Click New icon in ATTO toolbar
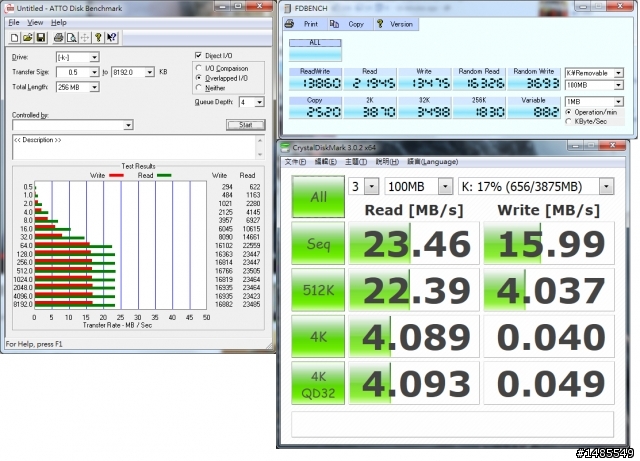This screenshot has height=461, width=640. click(14, 38)
